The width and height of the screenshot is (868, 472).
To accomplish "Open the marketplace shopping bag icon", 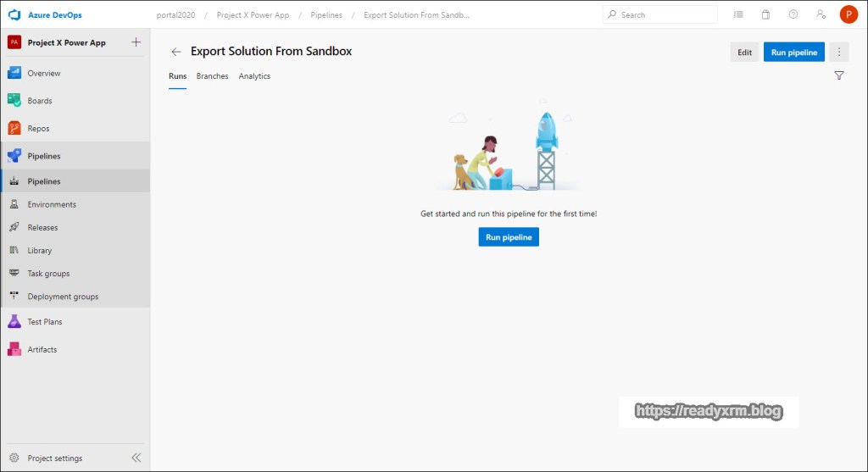I will pos(765,14).
